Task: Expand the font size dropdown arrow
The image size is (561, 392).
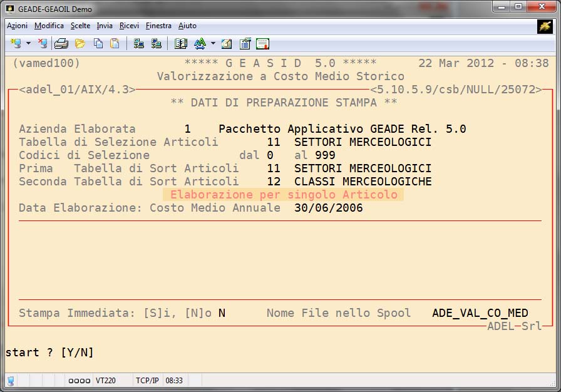Action: 213,44
